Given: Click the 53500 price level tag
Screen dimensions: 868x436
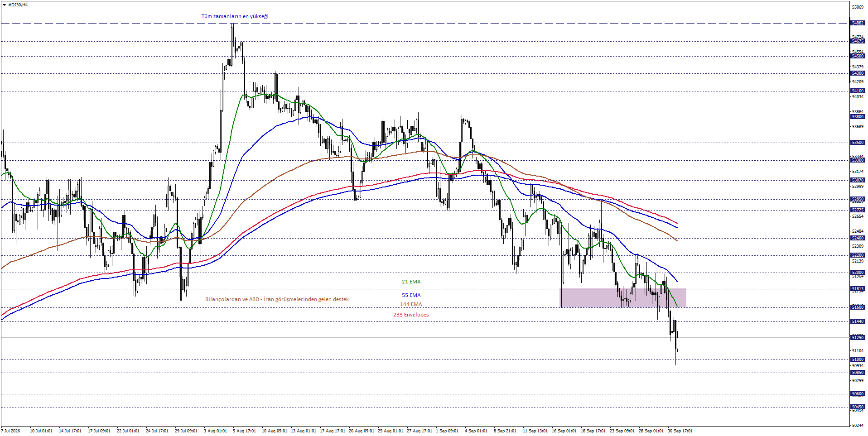Looking at the screenshot, I should (858, 143).
